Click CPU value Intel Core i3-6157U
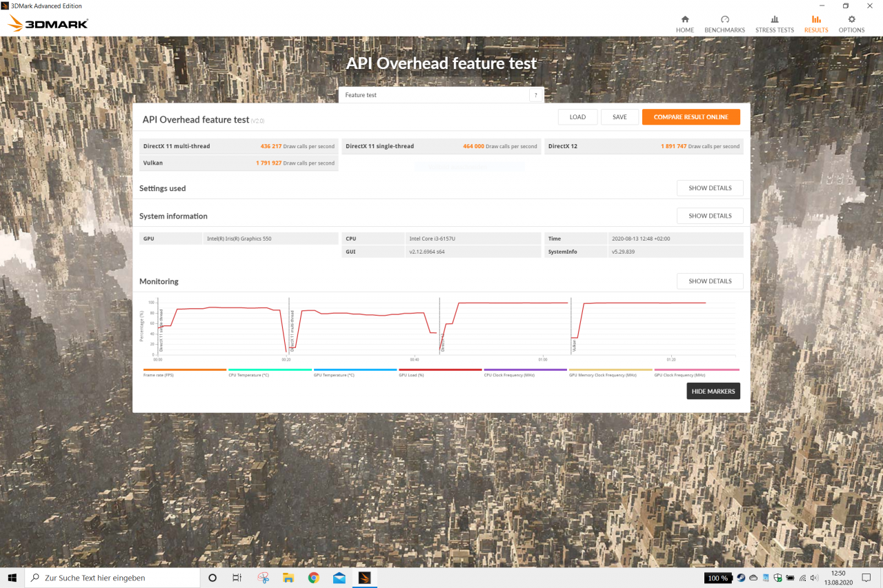The image size is (883, 588). click(432, 239)
